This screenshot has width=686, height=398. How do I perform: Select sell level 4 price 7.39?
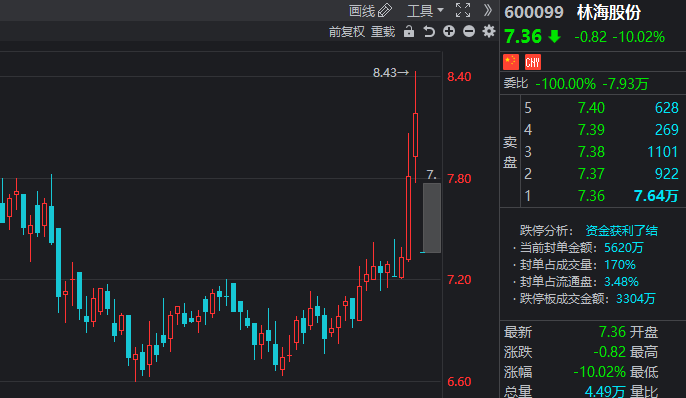tap(591, 130)
